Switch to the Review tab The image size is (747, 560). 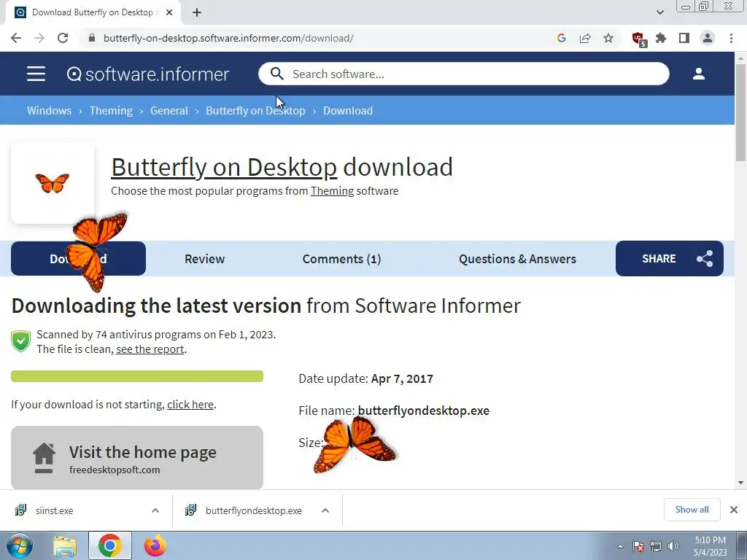(x=204, y=259)
